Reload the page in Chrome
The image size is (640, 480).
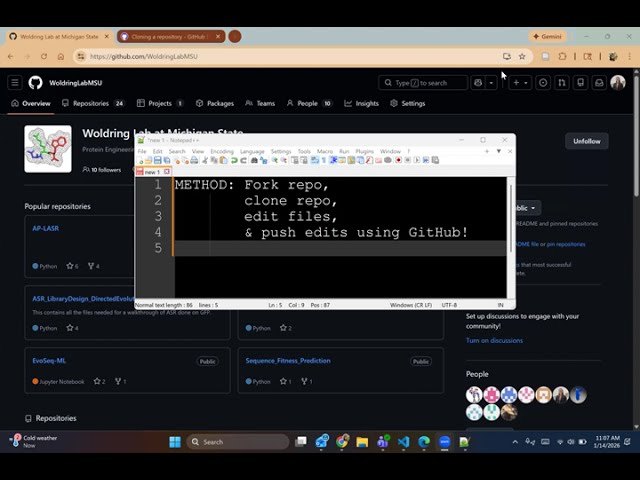[x=44, y=56]
